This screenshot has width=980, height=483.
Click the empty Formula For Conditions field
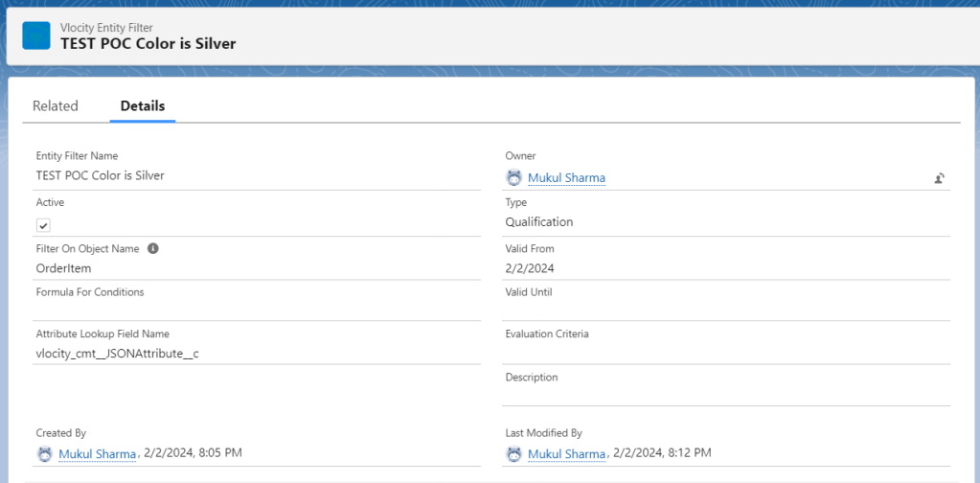click(257, 310)
